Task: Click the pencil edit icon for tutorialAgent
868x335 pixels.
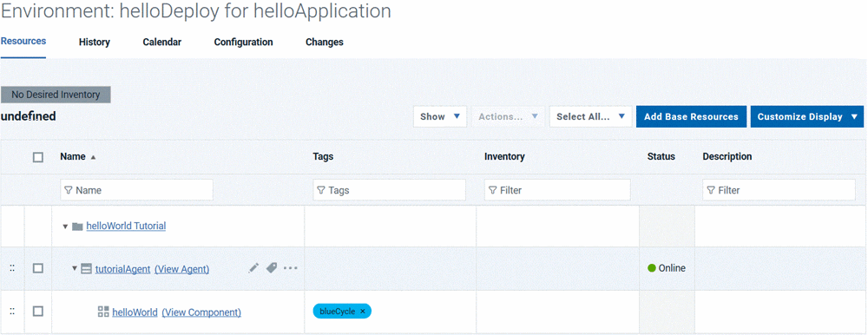Action: pos(253,268)
